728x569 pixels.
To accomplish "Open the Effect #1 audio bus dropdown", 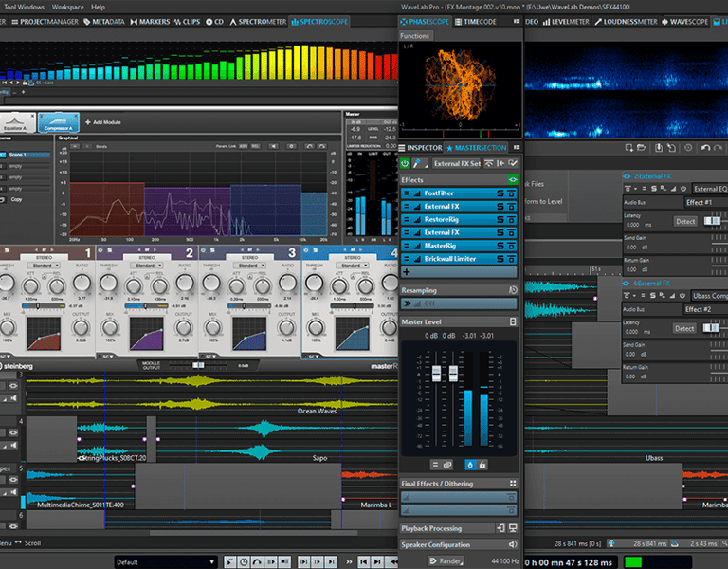I will coord(703,202).
